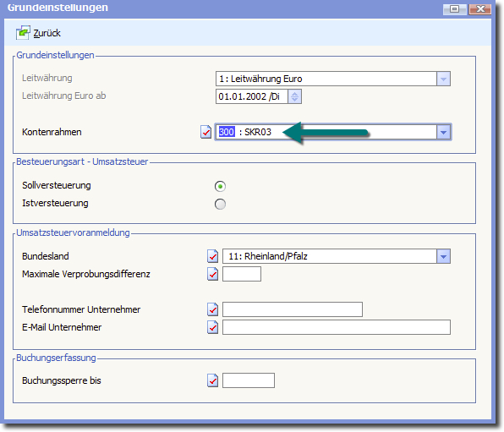The width and height of the screenshot is (504, 432).
Task: Open the Kontenrahmen SKR03 dropdown arrow
Action: (x=444, y=132)
